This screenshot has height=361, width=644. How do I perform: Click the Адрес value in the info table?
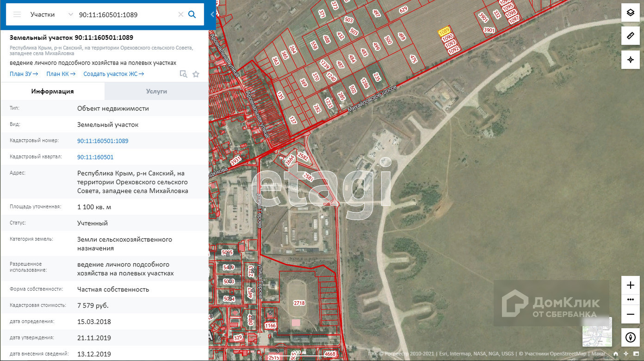pos(133,182)
